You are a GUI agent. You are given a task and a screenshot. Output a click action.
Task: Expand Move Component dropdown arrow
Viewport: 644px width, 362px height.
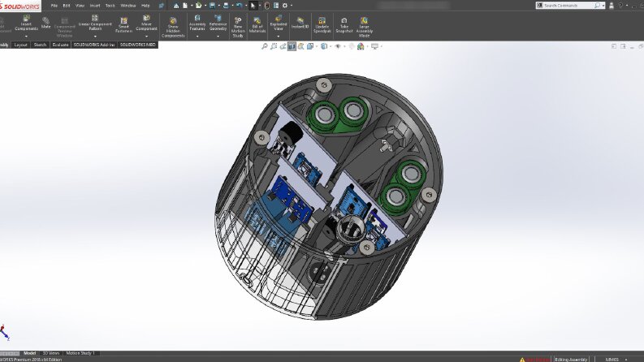click(x=147, y=36)
